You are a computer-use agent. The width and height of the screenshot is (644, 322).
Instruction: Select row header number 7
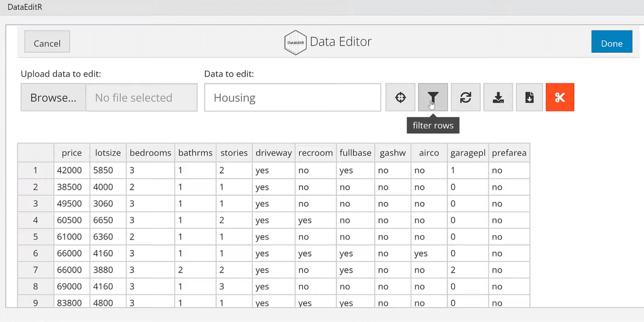[36, 270]
